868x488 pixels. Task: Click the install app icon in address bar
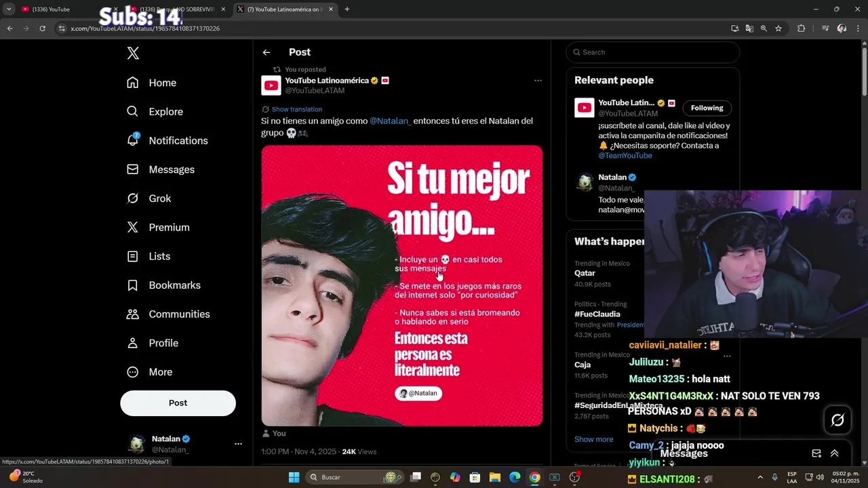735,28
